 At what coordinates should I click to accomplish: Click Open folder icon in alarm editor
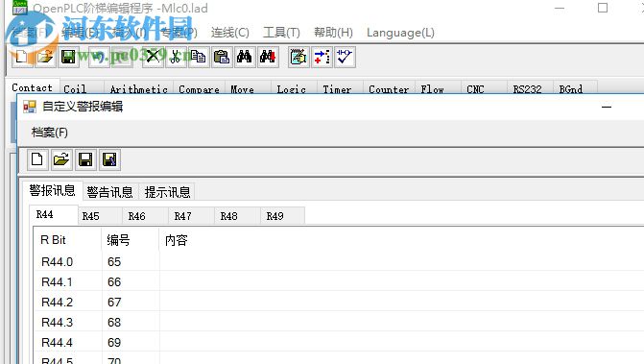(x=61, y=159)
